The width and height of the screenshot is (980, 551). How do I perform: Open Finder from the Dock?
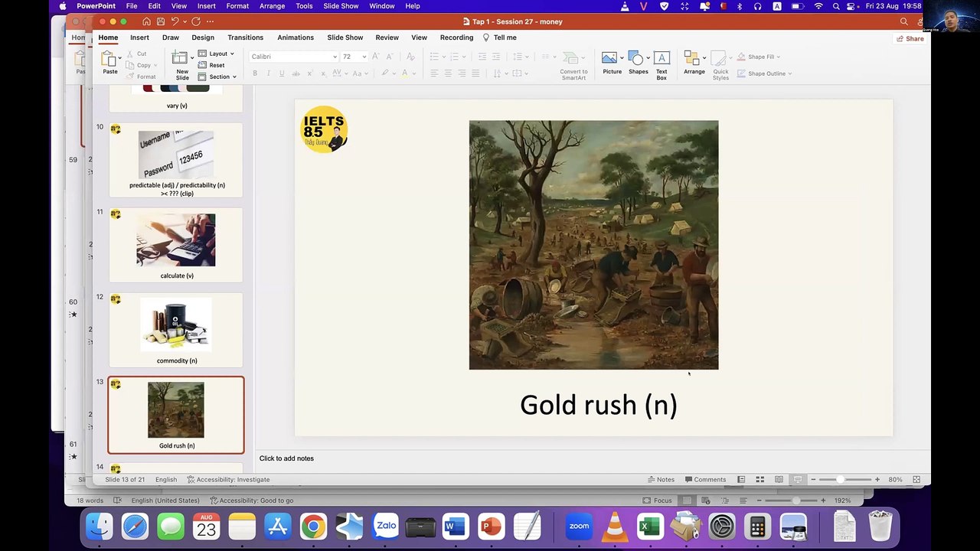[100, 527]
